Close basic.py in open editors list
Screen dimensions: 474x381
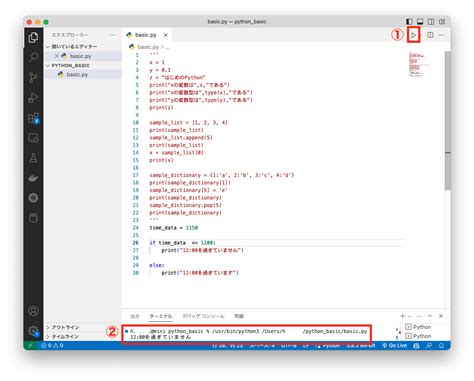57,56
